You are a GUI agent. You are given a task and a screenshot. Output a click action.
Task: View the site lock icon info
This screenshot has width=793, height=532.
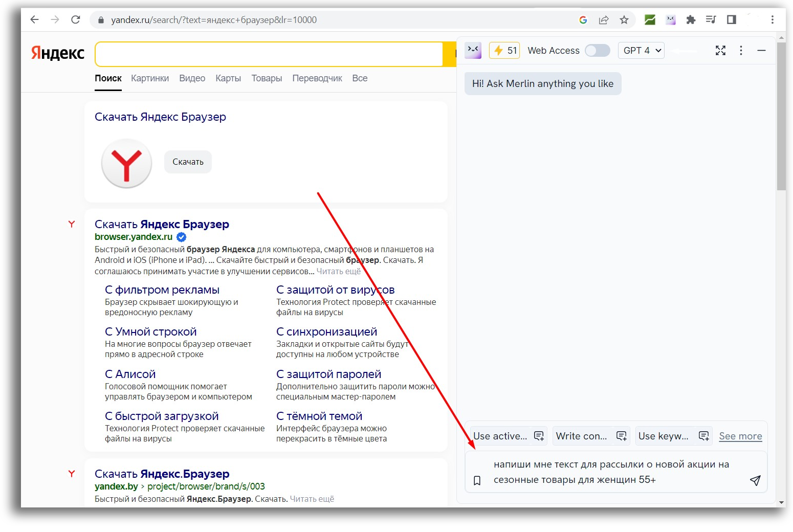[x=101, y=20]
